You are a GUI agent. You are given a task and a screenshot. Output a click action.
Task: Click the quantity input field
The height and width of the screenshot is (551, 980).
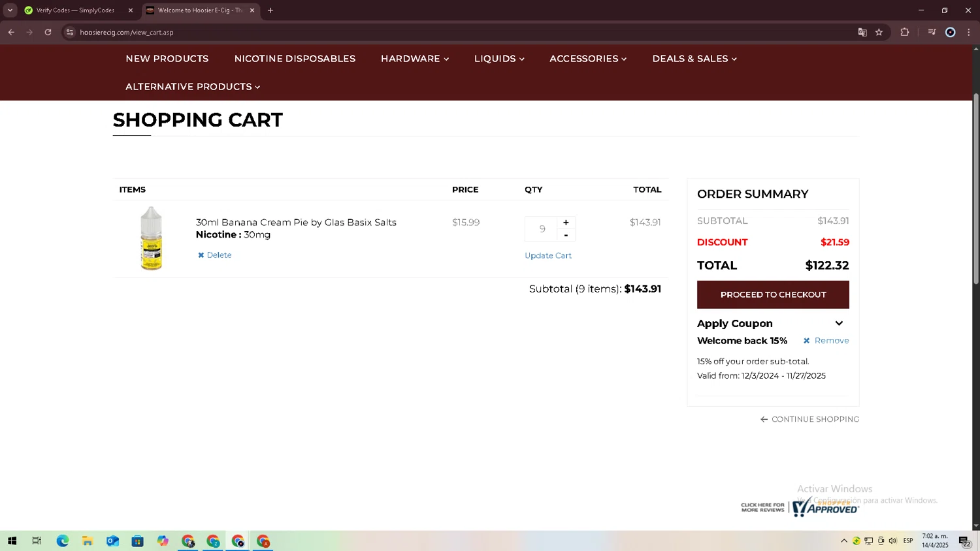[542, 229]
